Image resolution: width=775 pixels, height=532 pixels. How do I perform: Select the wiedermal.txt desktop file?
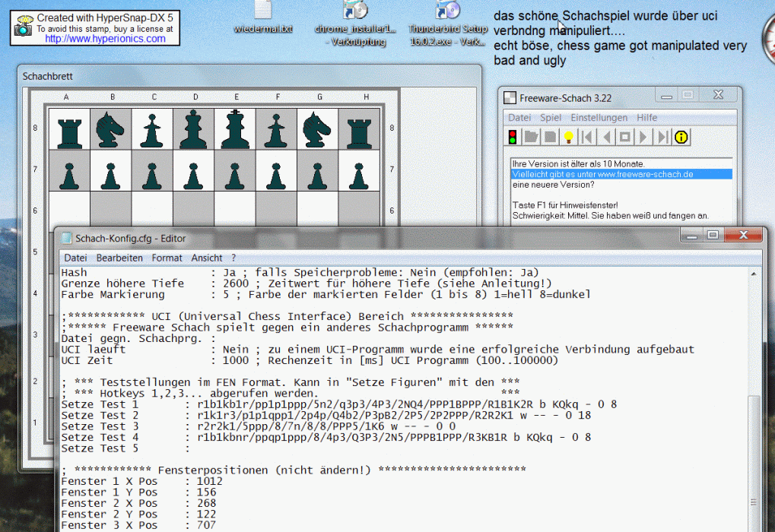point(263,17)
